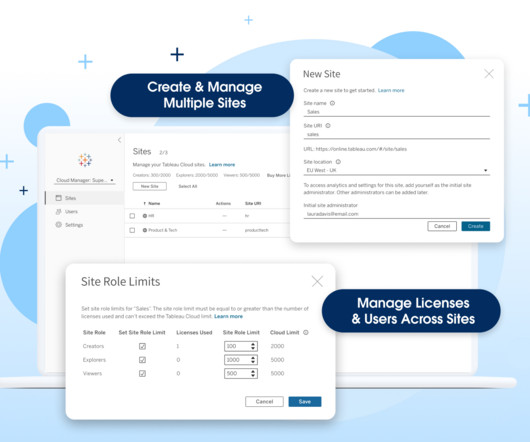Click the Site name info icon
Viewport: 530px width, 442px height.
(x=332, y=103)
